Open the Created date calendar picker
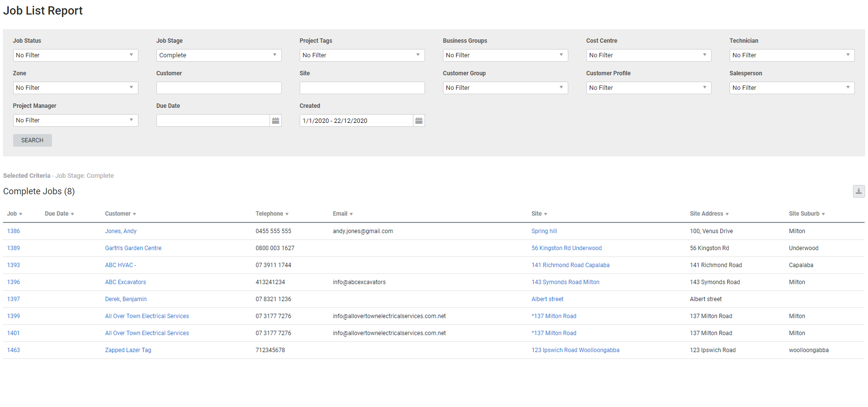 tap(419, 120)
